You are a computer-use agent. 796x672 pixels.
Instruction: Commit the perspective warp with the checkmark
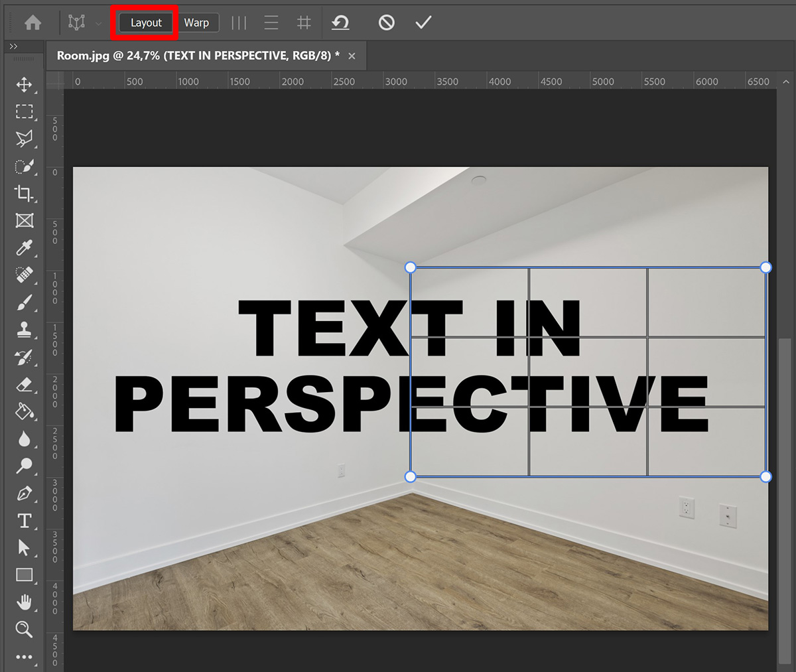click(423, 22)
